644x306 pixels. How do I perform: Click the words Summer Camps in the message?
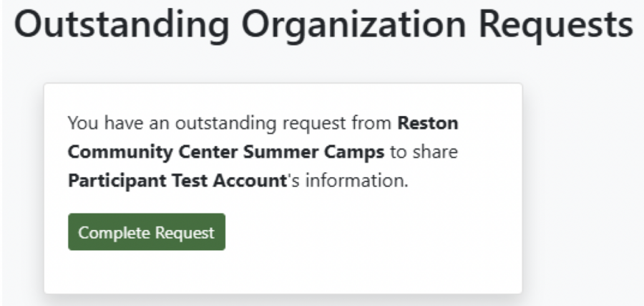coord(331,152)
